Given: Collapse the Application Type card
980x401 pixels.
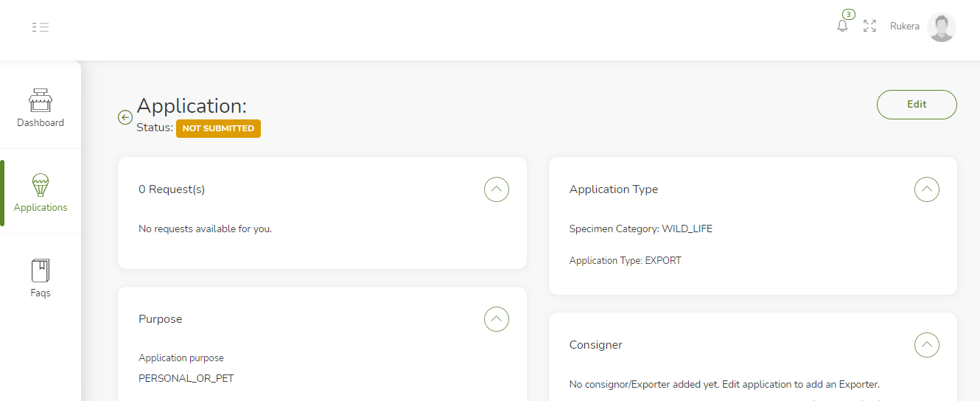Looking at the screenshot, I should pyautogui.click(x=926, y=189).
